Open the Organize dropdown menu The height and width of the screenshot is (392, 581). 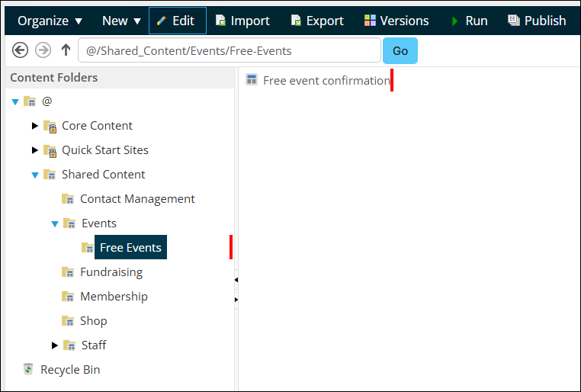point(50,21)
